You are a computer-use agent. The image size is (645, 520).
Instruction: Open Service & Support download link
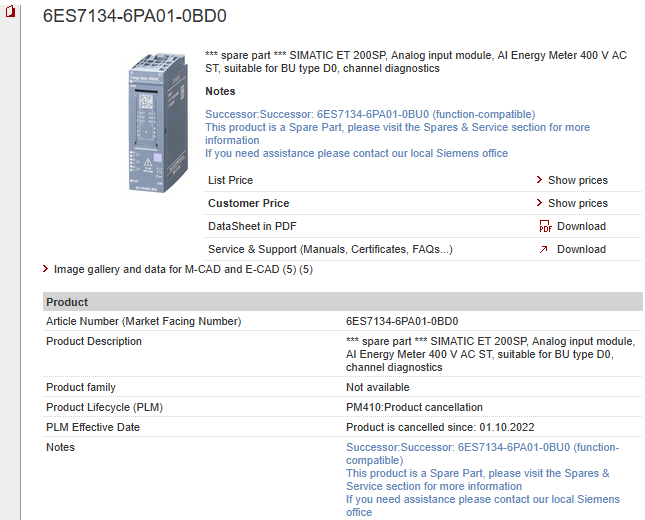coord(581,249)
